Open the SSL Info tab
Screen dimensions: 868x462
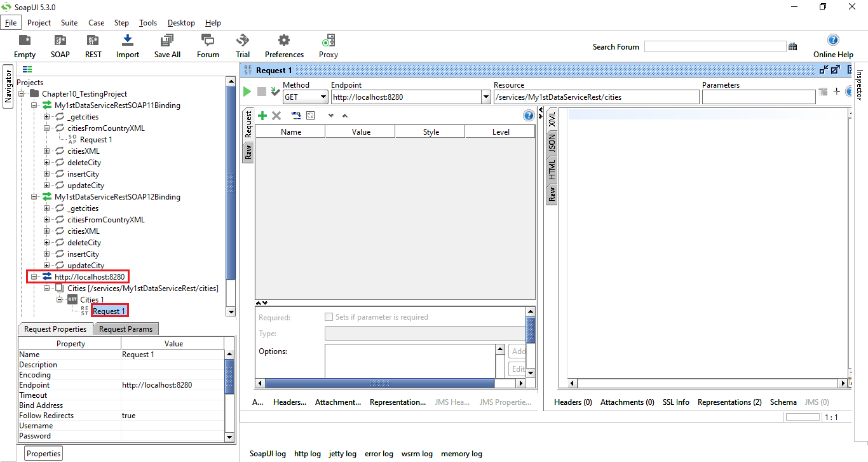coord(676,402)
